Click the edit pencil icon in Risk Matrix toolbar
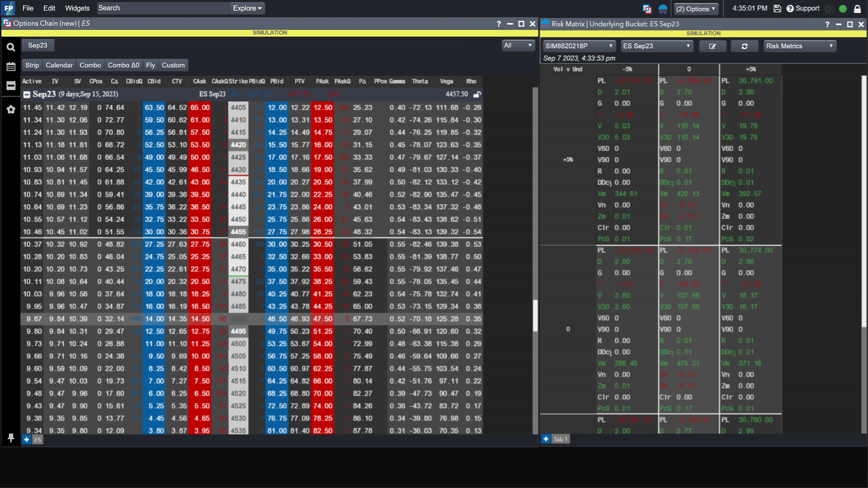 [712, 46]
